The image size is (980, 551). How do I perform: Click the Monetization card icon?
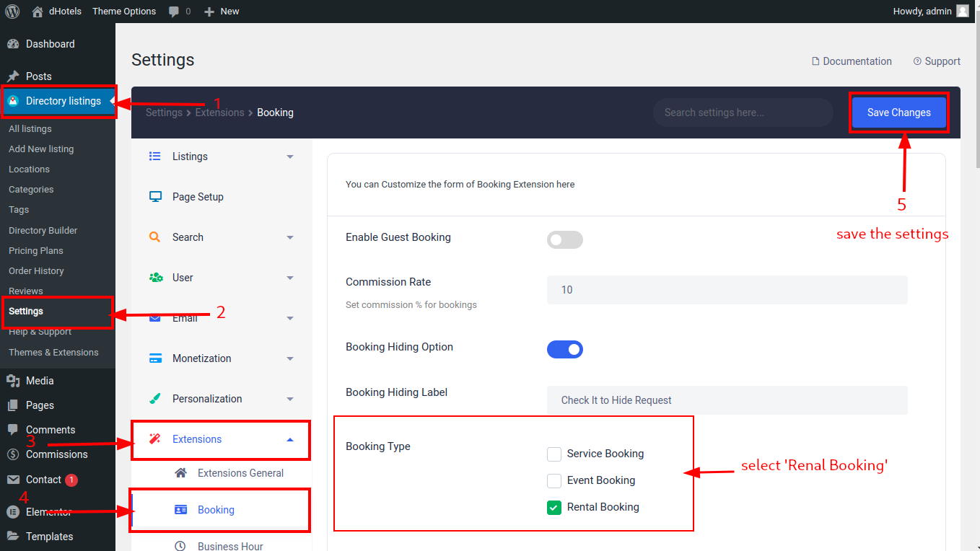[154, 358]
